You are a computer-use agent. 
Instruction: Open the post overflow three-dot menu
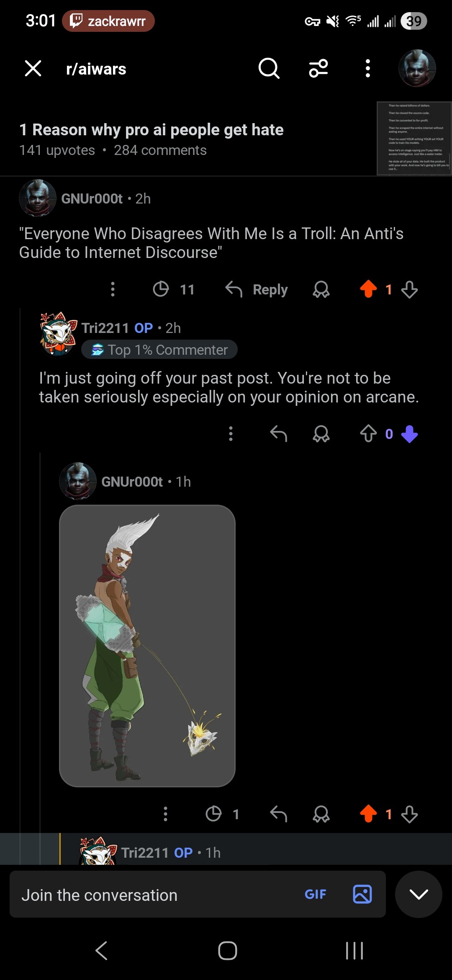click(x=367, y=68)
